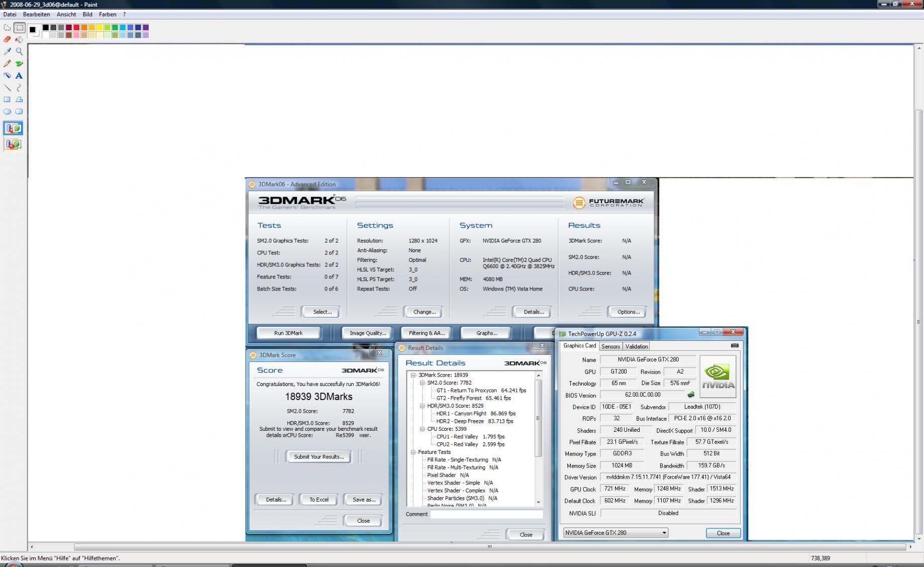Screen dimensions: 924x567
Task: Select the rectangular Select tool
Action: pyautogui.click(x=19, y=28)
